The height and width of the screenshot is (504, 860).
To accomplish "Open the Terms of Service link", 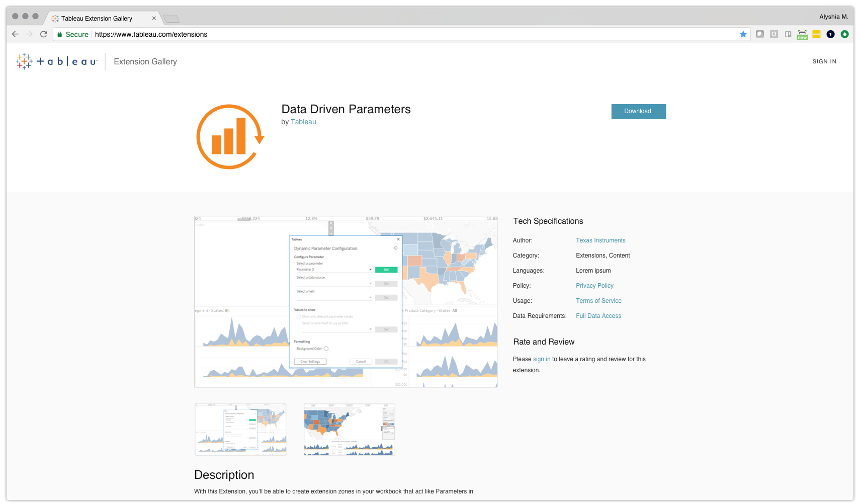I will point(598,301).
